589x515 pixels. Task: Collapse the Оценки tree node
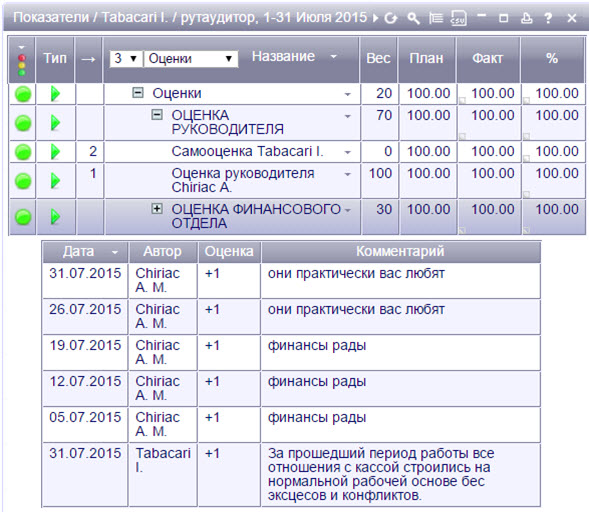click(x=138, y=92)
